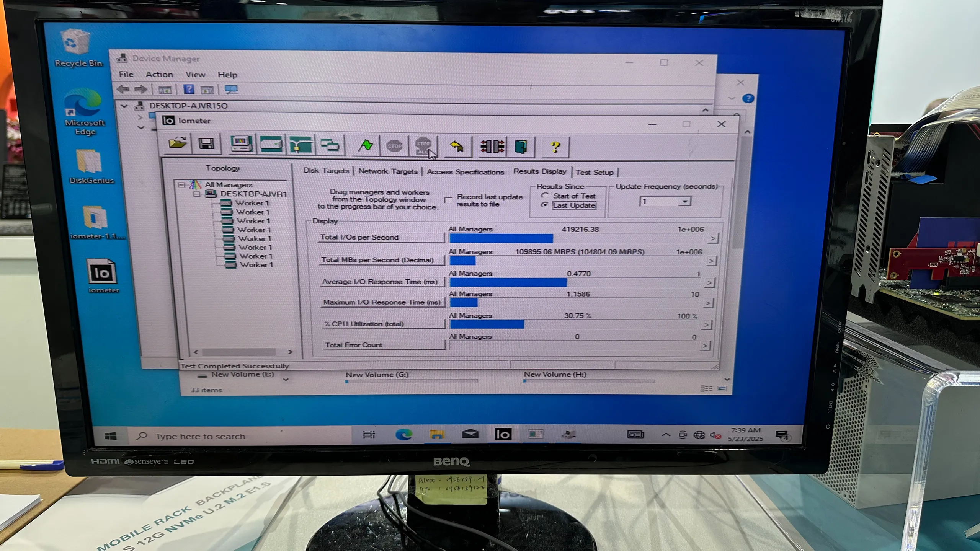Collapse the All Managers tree node
Screen dimensions: 980x551
(181, 185)
